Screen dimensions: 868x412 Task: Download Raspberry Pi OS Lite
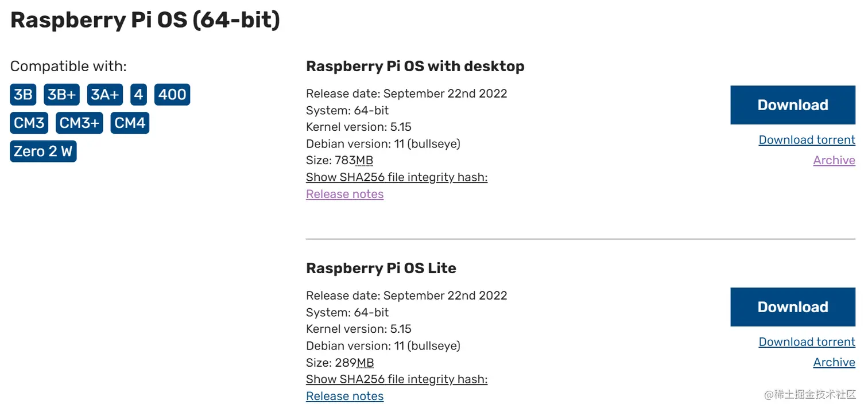point(792,306)
